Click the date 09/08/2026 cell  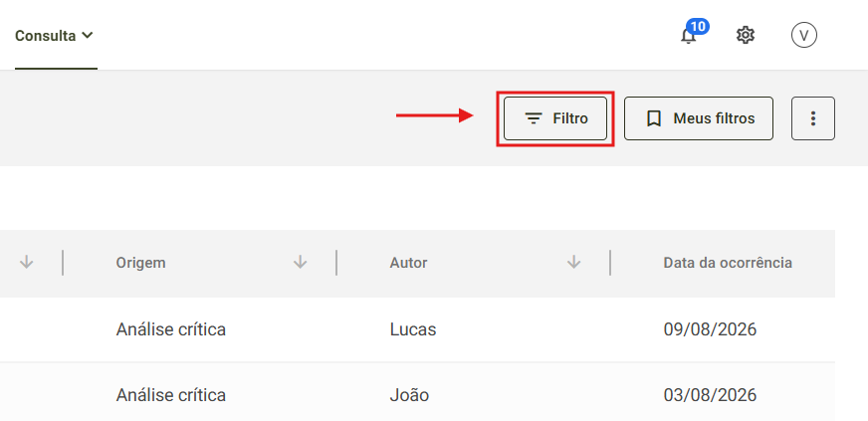[710, 329]
